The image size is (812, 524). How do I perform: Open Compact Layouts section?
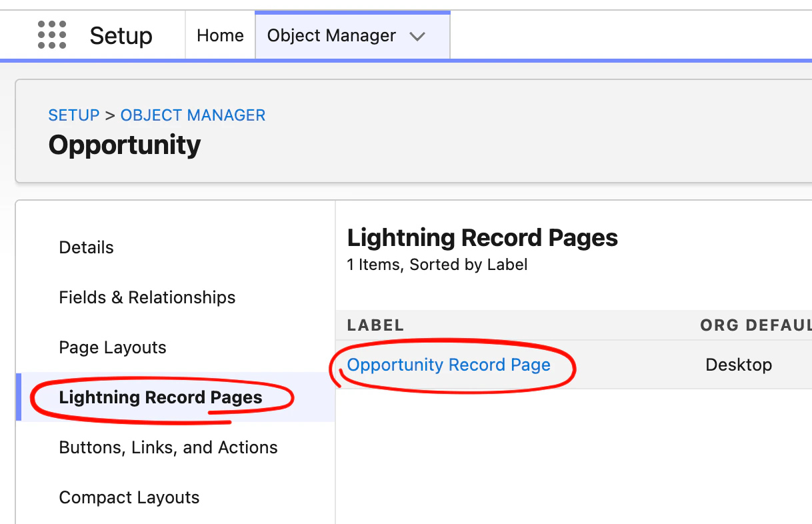(x=129, y=497)
